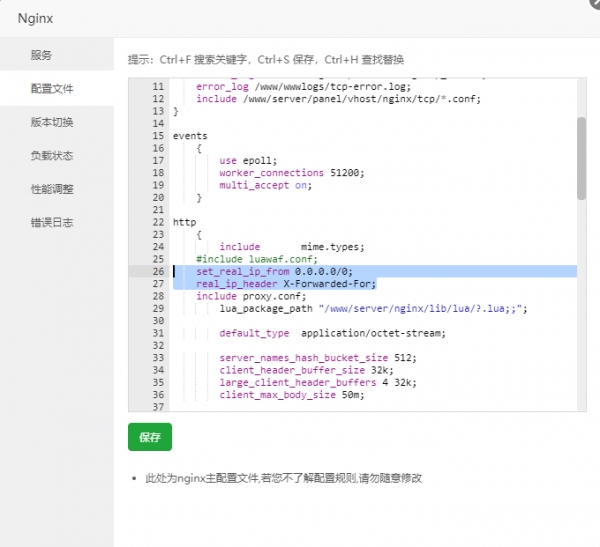This screenshot has width=600, height=547.
Task: Click the include mime.types line
Action: pos(292,247)
